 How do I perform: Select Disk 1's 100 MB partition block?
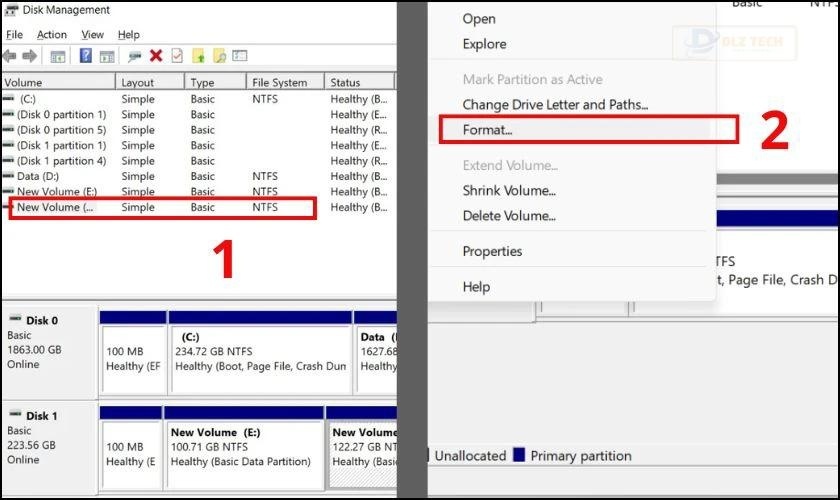coord(131,448)
